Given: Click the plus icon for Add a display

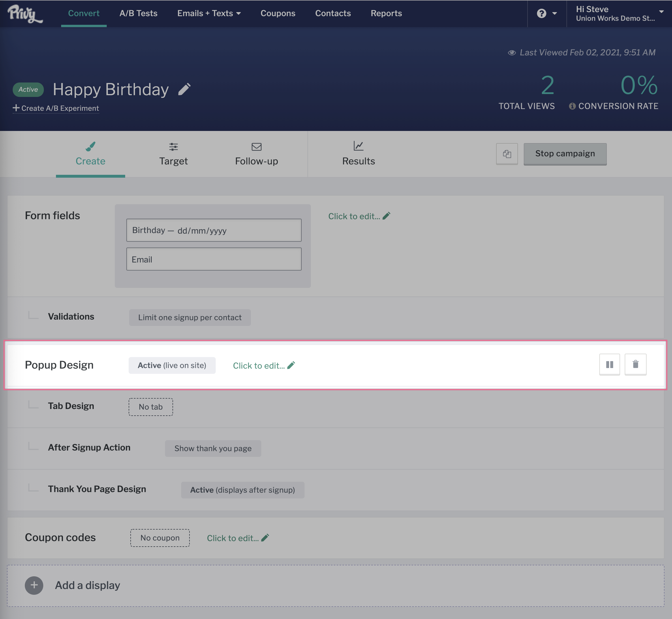Looking at the screenshot, I should click(x=34, y=585).
